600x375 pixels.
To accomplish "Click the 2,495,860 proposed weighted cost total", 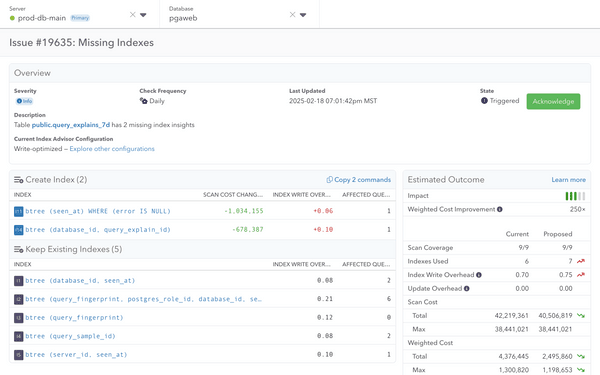I will 557,356.
